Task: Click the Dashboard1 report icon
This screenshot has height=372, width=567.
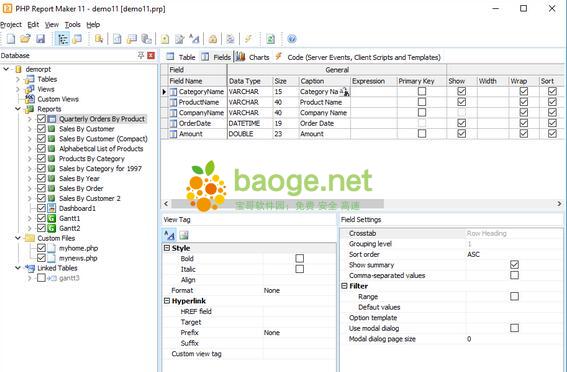Action: [52, 208]
